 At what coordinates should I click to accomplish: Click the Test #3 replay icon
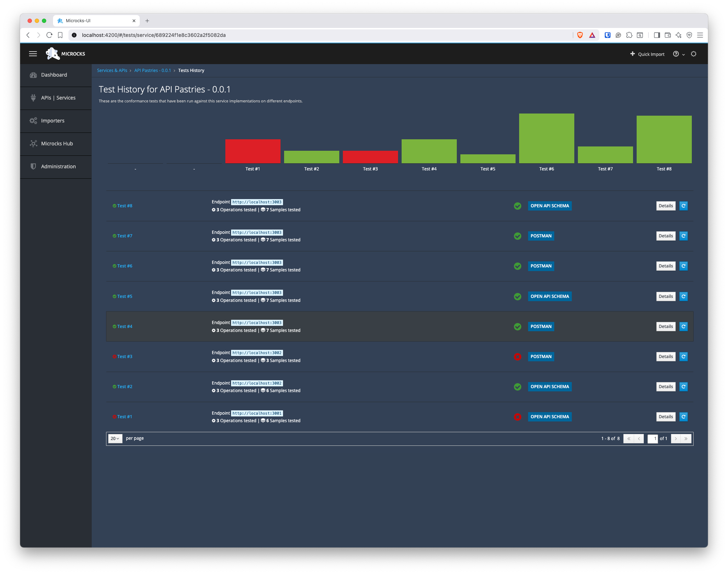point(683,357)
